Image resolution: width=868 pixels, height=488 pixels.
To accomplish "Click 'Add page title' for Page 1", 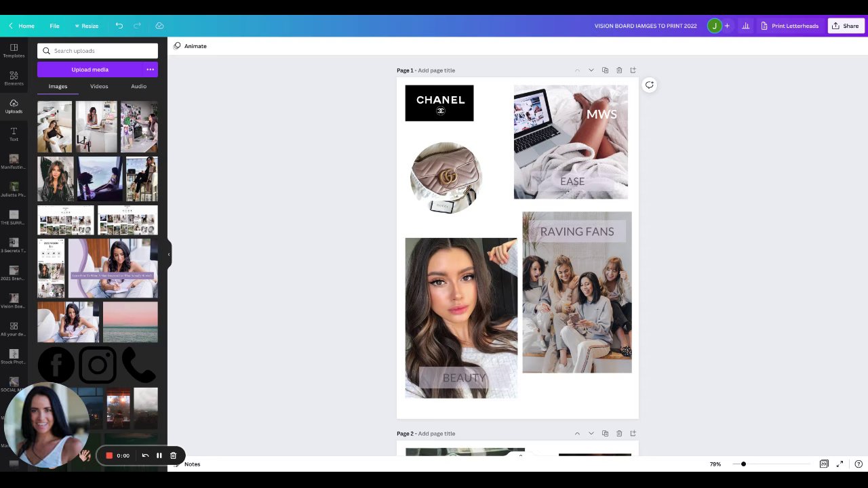I will (x=436, y=70).
